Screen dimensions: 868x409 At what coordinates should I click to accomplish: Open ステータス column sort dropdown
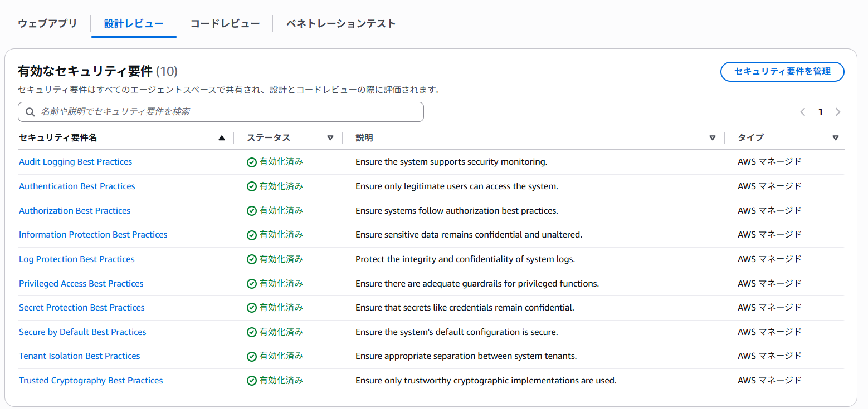[330, 138]
